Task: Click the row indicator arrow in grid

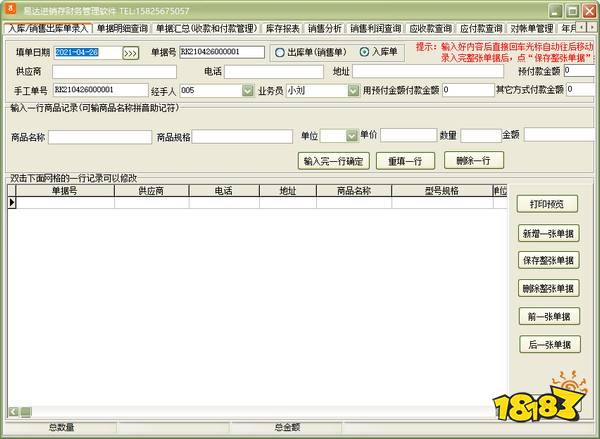Action: (12, 202)
